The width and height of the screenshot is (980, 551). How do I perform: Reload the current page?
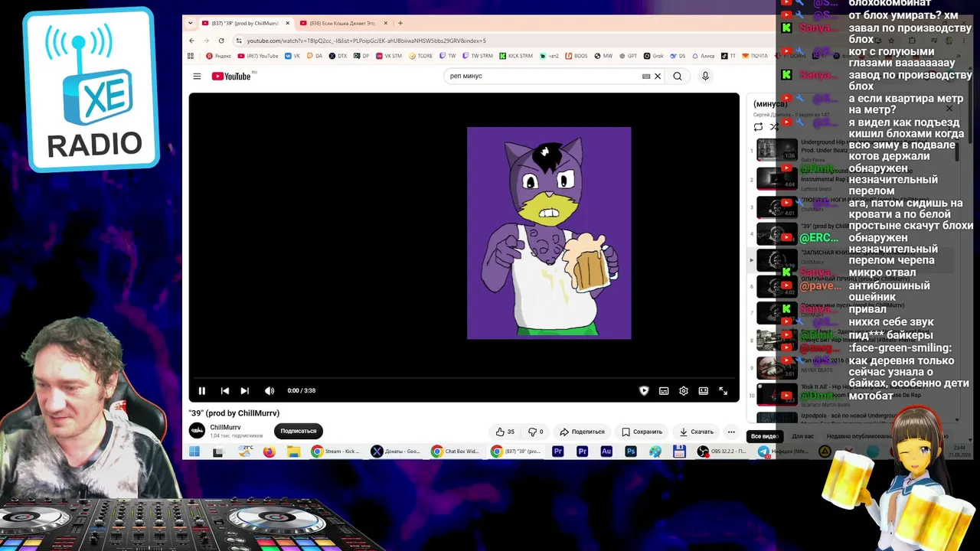click(x=221, y=41)
